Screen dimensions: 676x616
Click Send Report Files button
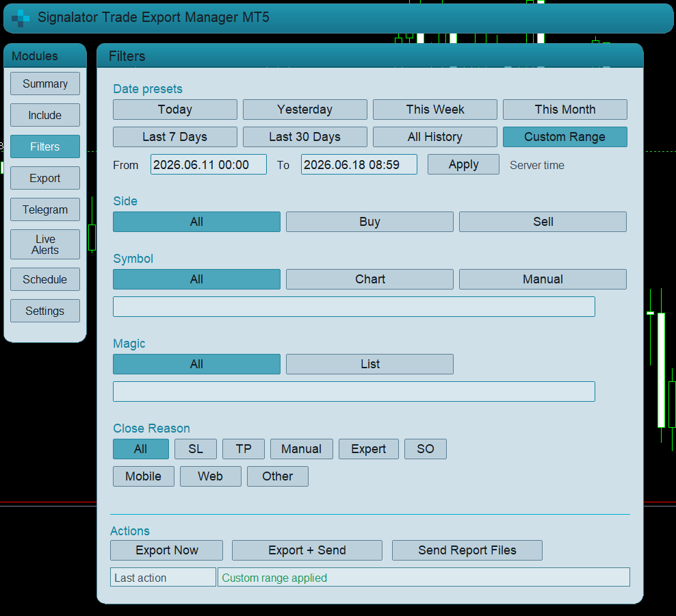[x=467, y=550]
